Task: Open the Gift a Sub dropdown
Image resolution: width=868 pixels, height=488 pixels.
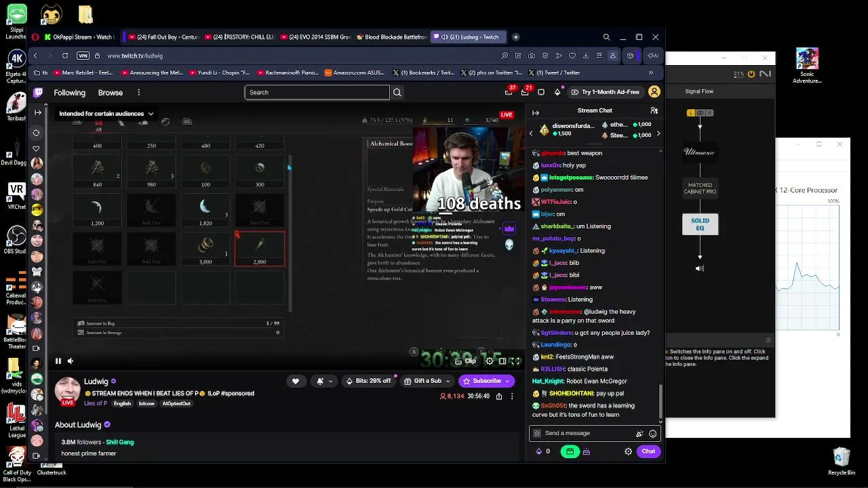Action: click(427, 381)
